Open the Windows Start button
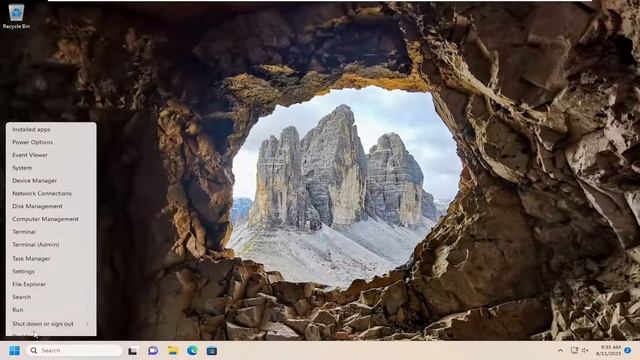 click(14, 351)
